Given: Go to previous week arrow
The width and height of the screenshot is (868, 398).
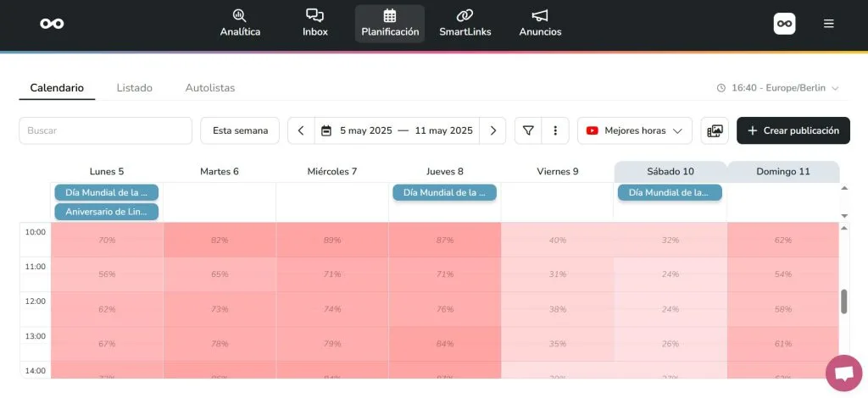Looking at the screenshot, I should pos(301,130).
